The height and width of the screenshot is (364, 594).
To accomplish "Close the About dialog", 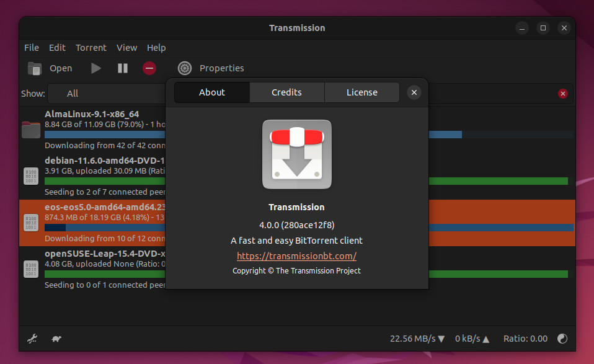I will tap(414, 92).
